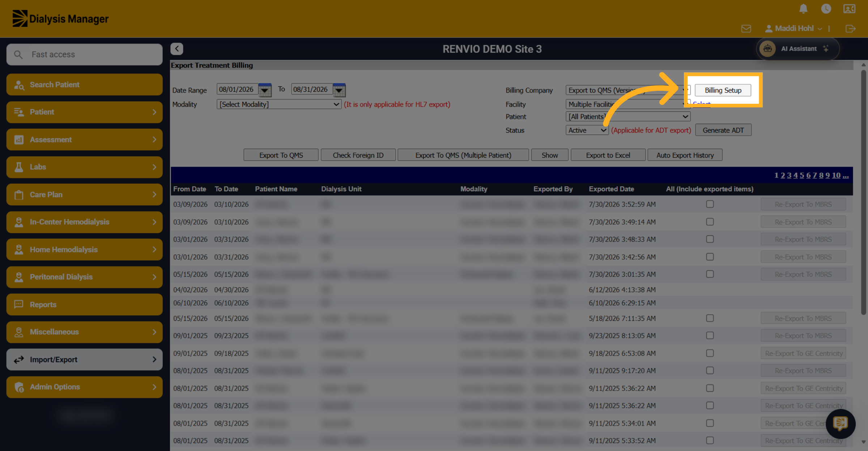
Task: Open the Modality dropdown
Action: (x=279, y=104)
